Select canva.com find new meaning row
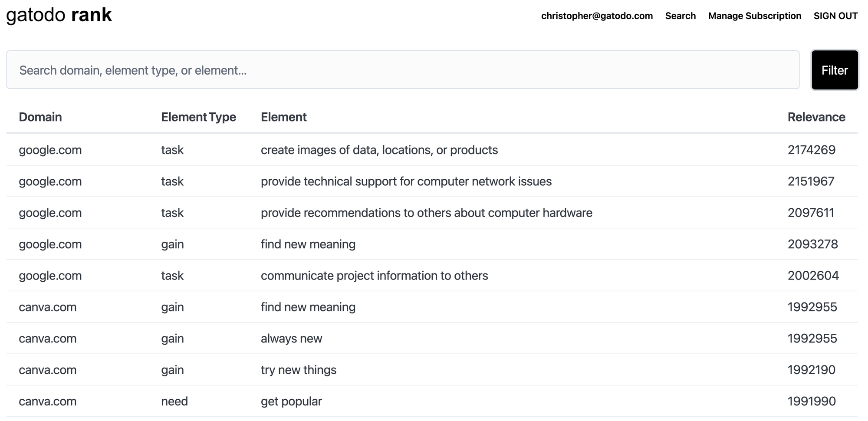The width and height of the screenshot is (868, 421). [432, 307]
